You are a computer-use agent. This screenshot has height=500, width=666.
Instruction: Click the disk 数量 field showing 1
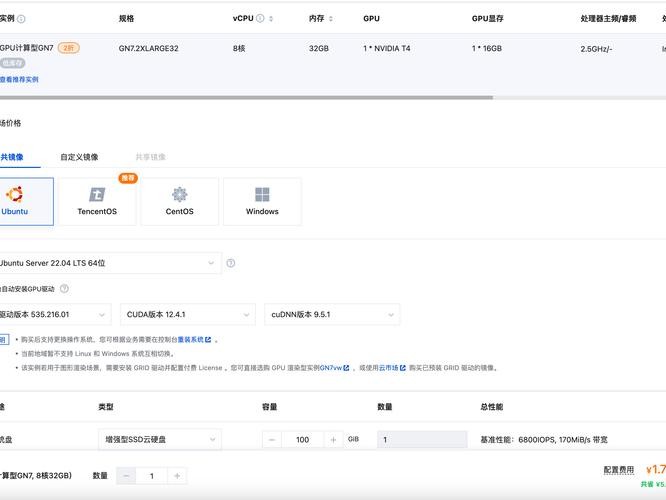422,440
